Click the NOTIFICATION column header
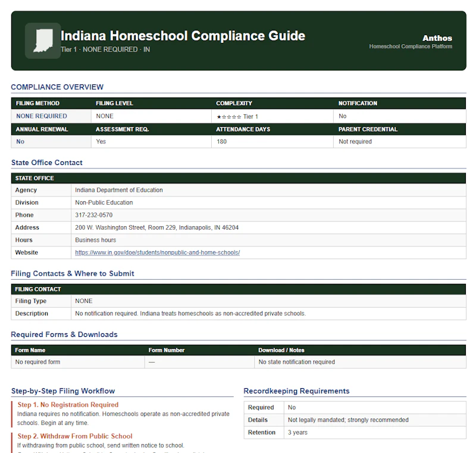The image size is (476, 453). pyautogui.click(x=358, y=103)
